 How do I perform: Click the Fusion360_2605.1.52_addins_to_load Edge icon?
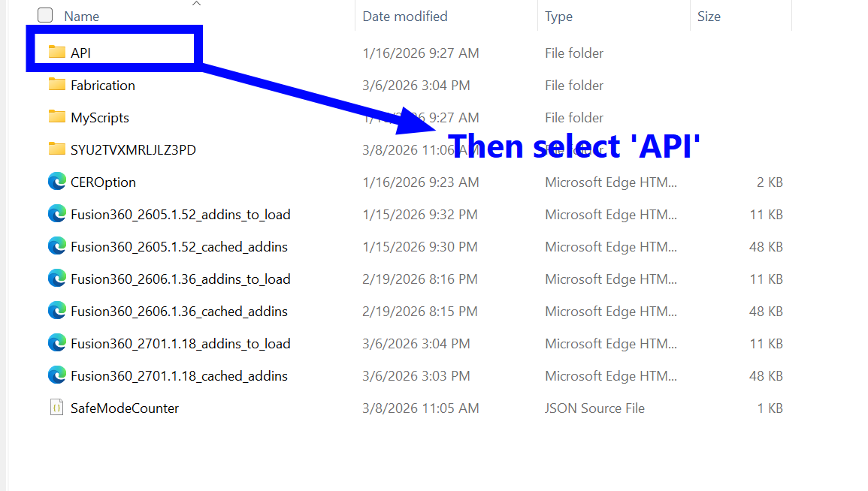tap(57, 214)
